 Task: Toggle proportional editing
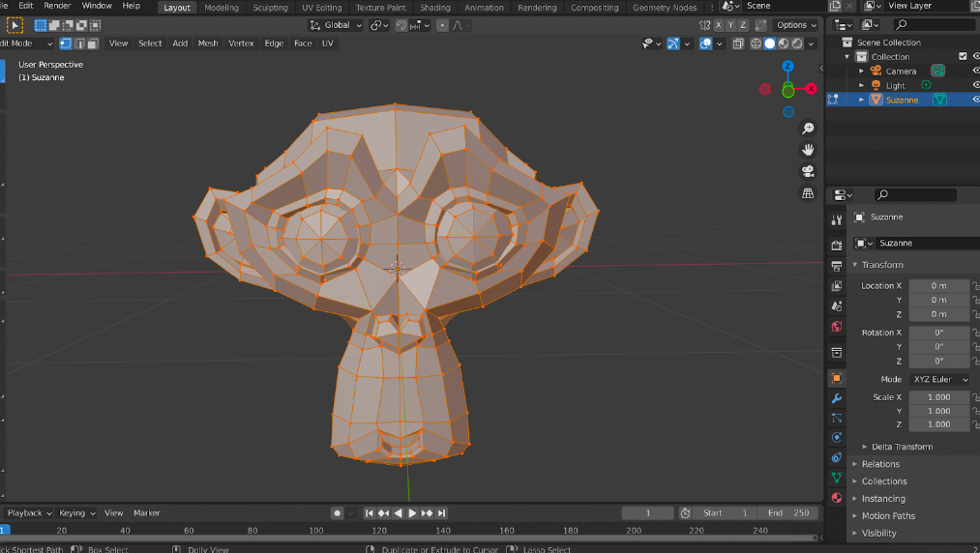click(x=442, y=25)
